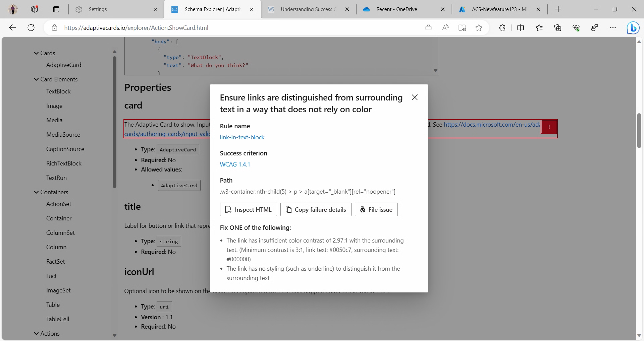The image size is (644, 341).
Task: Open Copilot with the Bing icon
Action: pos(633,28)
